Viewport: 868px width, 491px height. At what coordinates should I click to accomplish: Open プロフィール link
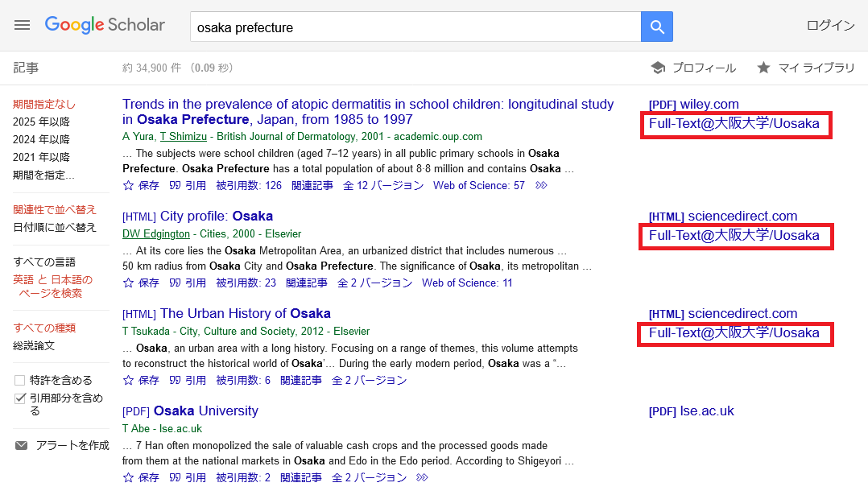coord(704,68)
